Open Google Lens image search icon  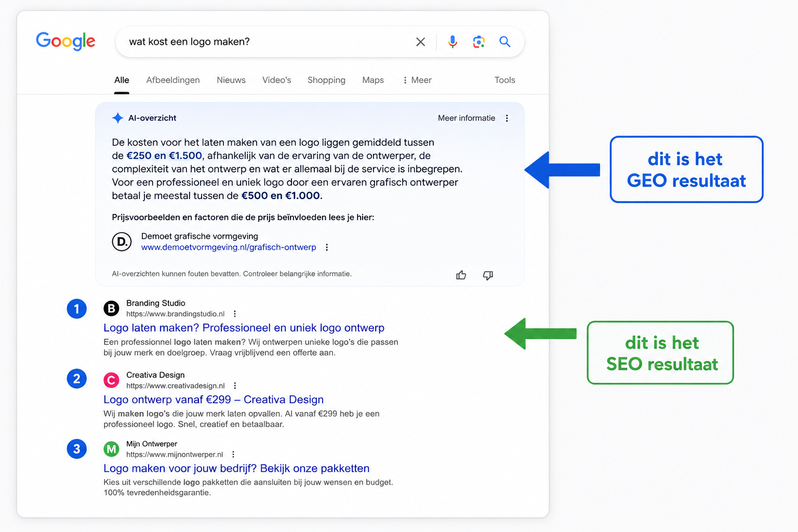pyautogui.click(x=479, y=42)
